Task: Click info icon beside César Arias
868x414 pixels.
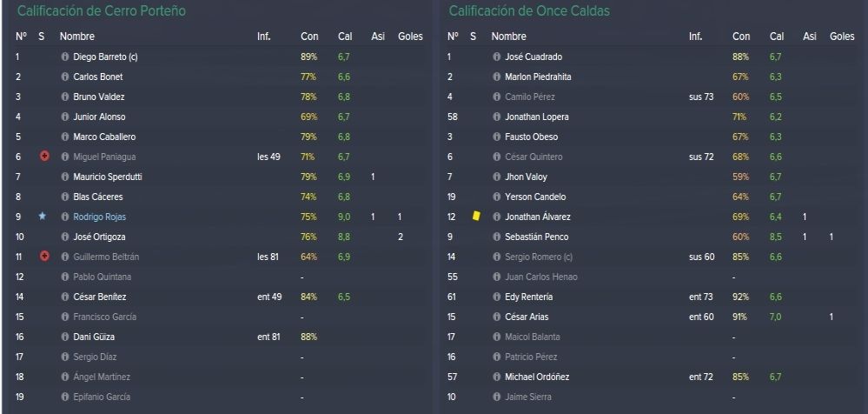Action: click(x=496, y=317)
